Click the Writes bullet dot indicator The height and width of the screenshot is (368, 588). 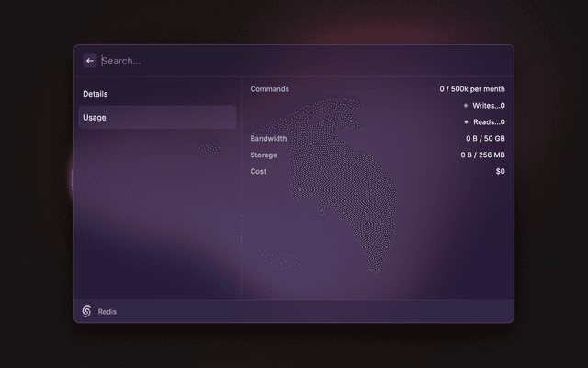click(466, 106)
